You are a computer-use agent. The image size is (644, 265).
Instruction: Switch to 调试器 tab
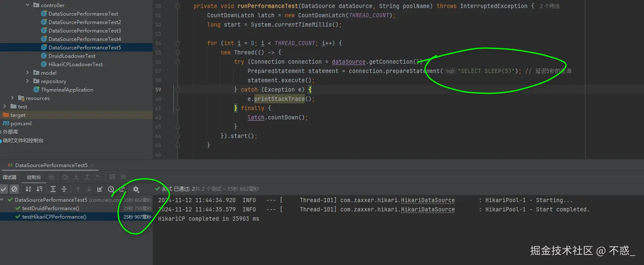tap(9, 177)
